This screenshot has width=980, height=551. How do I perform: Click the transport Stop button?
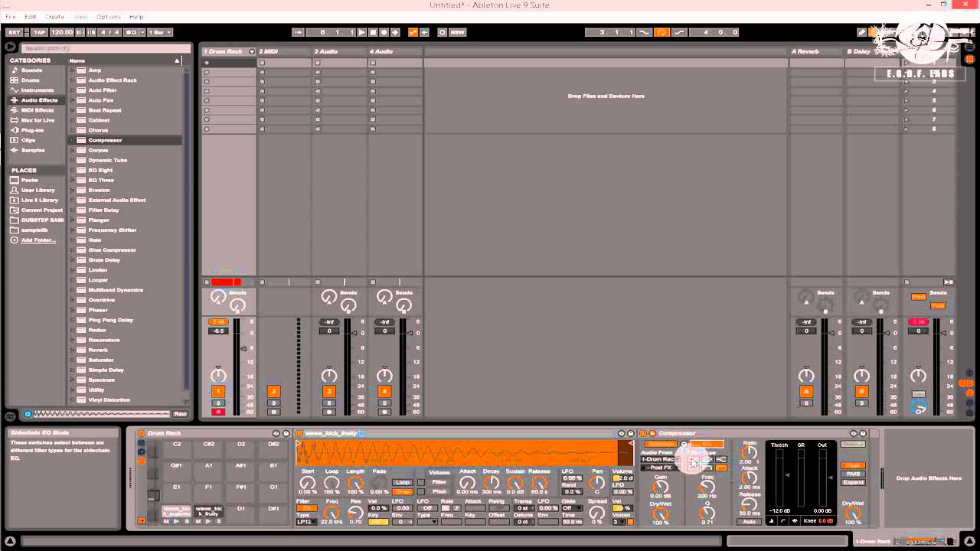[x=373, y=32]
